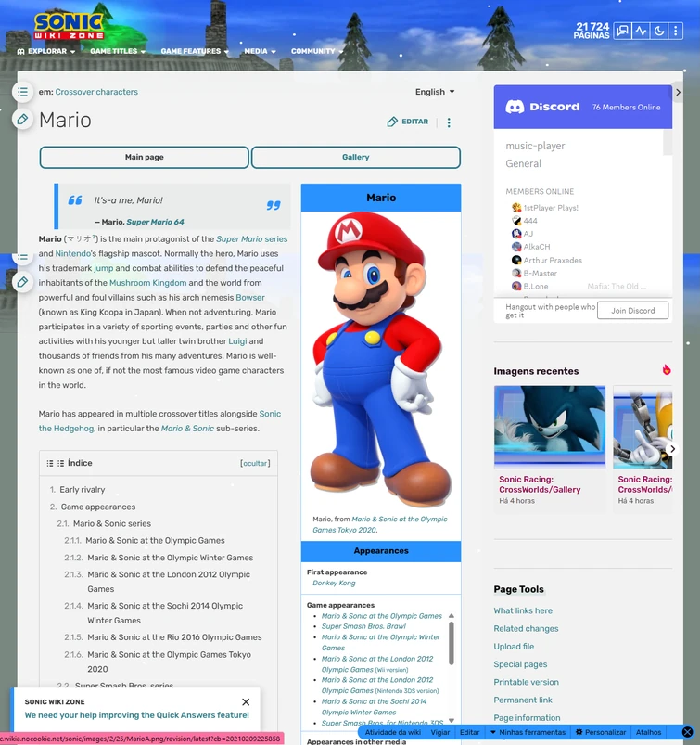Expand the EXPLORAR dropdown menu
700x745 pixels.
pyautogui.click(x=46, y=51)
